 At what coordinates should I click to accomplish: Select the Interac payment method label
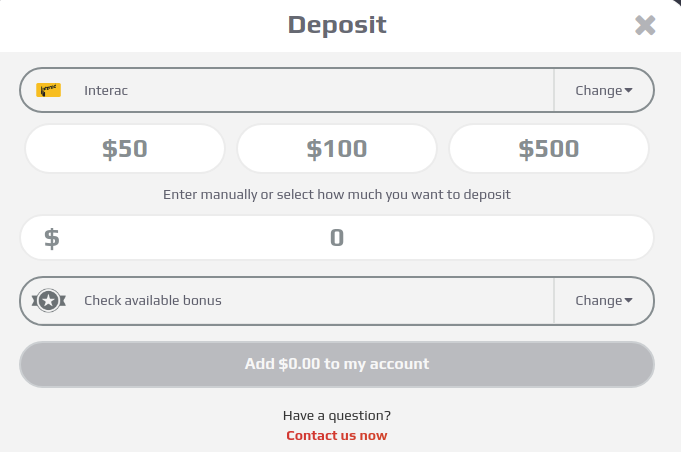click(x=106, y=90)
